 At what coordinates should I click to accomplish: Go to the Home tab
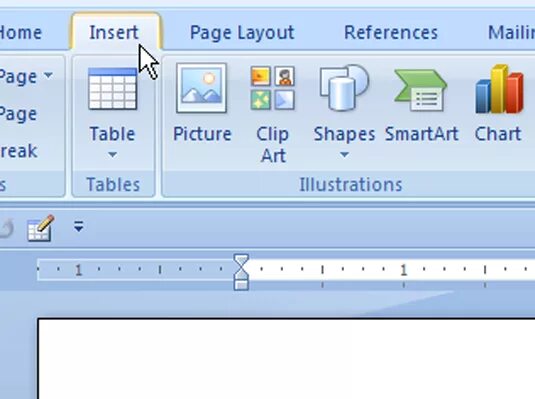tap(20, 33)
